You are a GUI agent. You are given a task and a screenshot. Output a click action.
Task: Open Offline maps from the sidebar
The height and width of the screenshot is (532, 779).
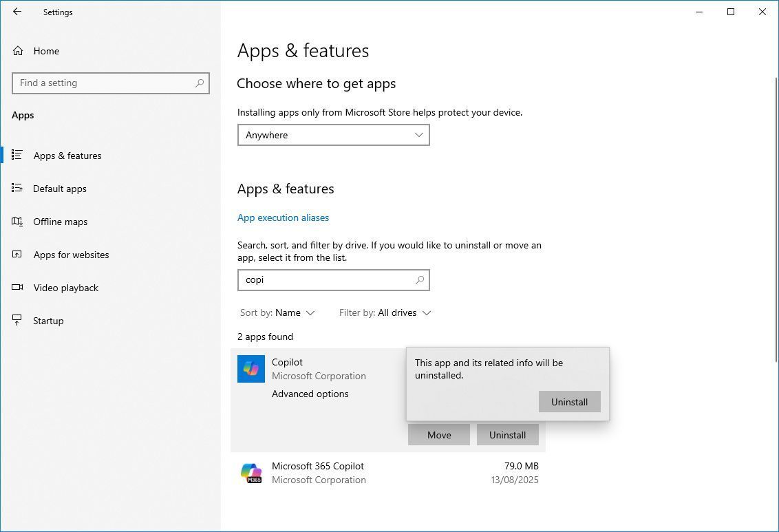click(x=18, y=222)
